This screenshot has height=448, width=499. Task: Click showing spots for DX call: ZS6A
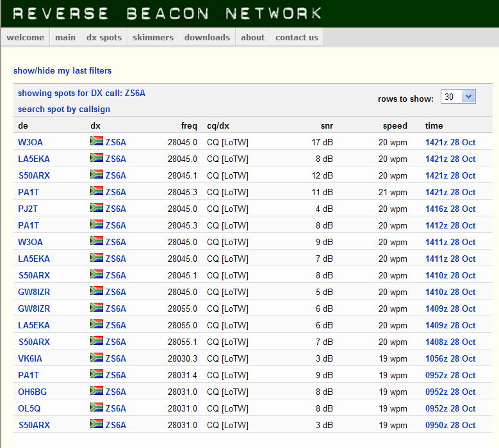81,93
